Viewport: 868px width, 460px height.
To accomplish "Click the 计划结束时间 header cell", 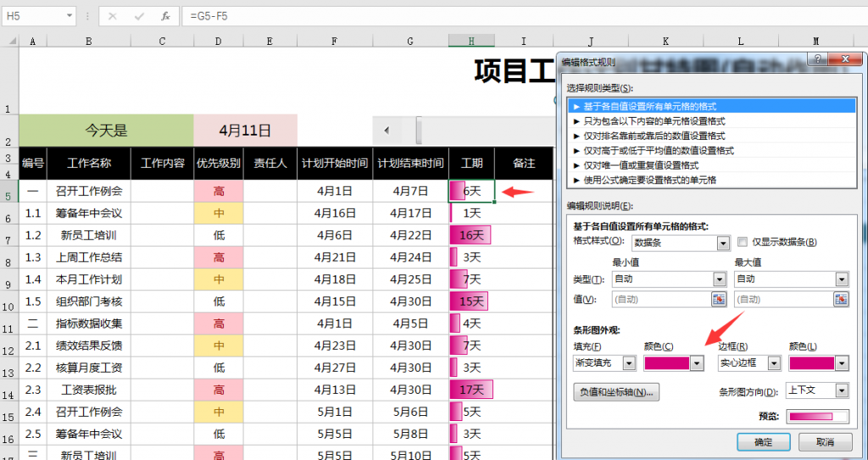I will [x=411, y=163].
